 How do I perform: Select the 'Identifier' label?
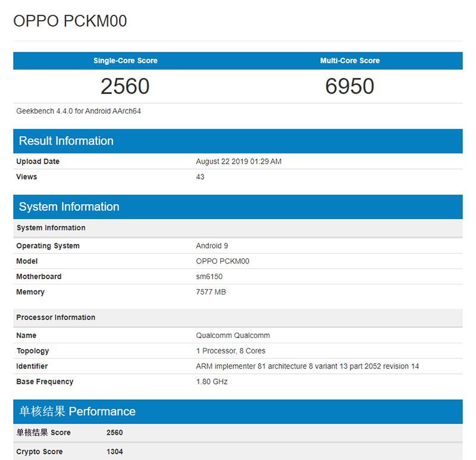(x=32, y=366)
